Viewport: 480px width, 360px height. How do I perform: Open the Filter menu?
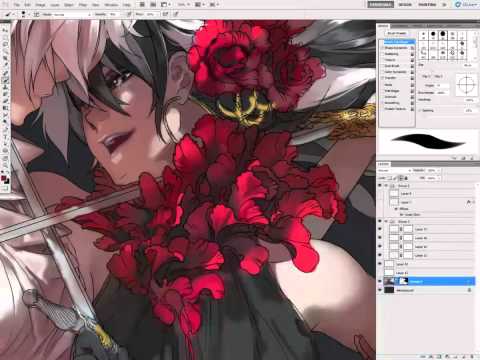click(x=83, y=5)
